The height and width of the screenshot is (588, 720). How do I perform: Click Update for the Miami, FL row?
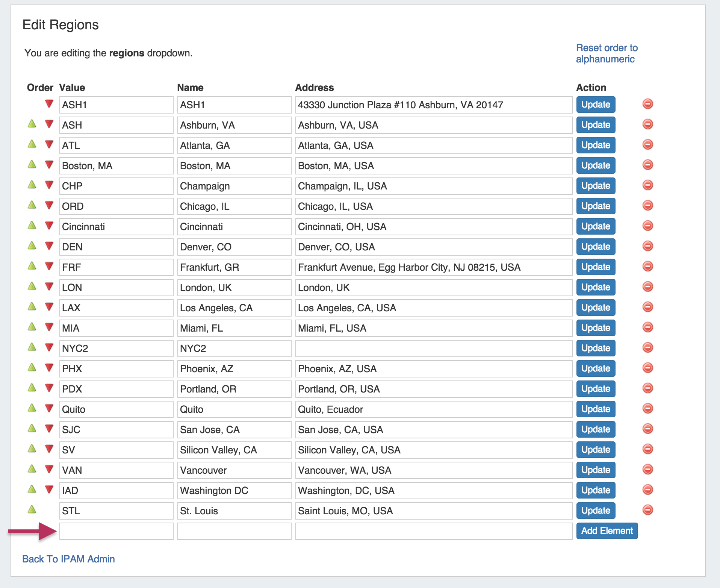(x=596, y=328)
